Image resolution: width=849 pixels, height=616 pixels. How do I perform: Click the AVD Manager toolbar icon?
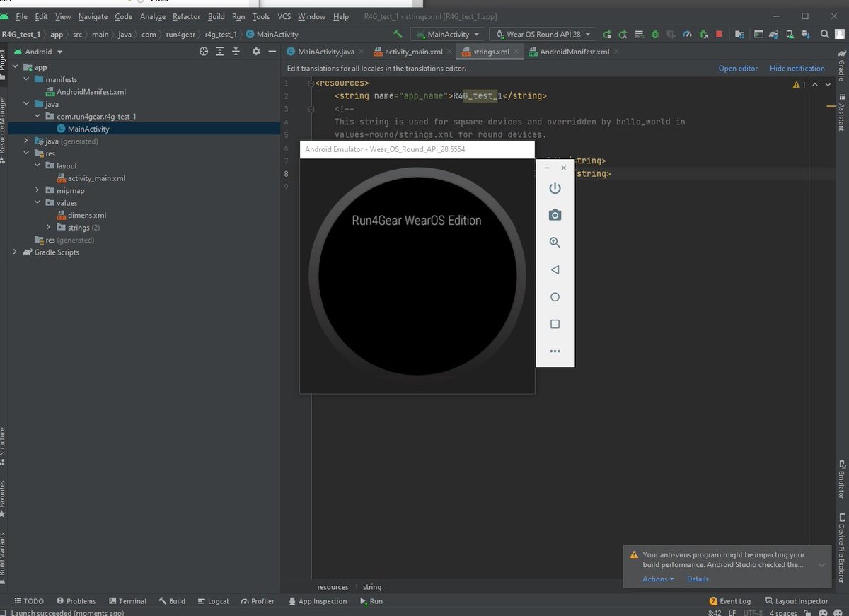pyautogui.click(x=790, y=34)
